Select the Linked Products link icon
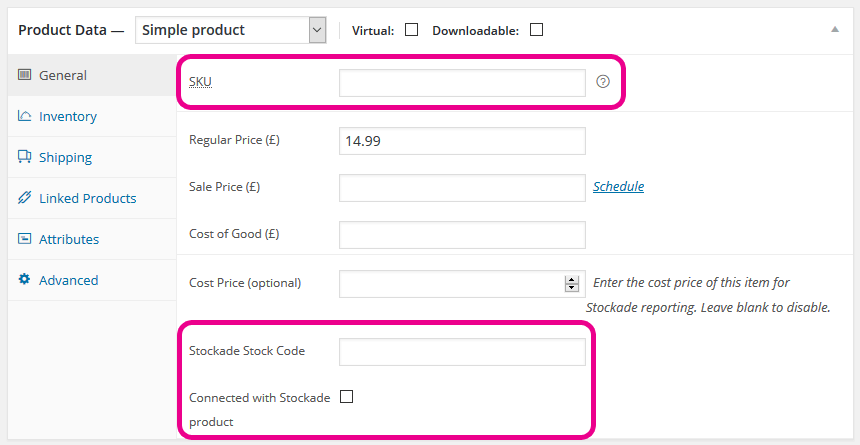860x445 pixels. pyautogui.click(x=24, y=198)
